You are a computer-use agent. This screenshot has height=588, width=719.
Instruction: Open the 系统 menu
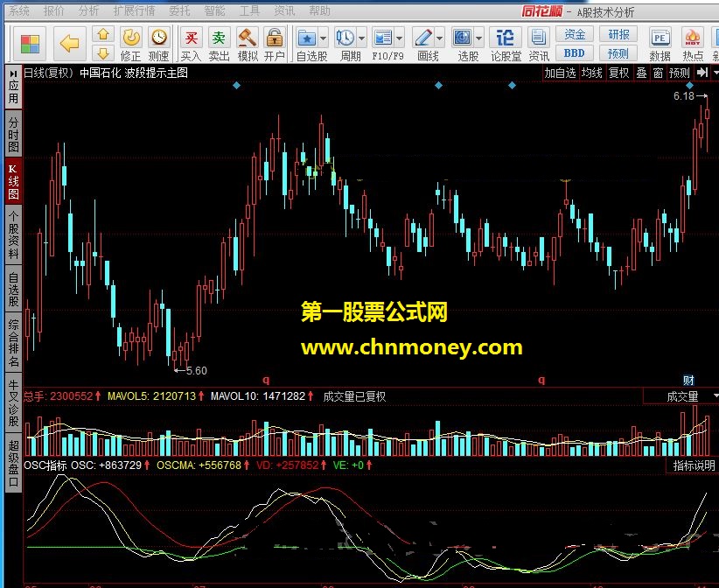[x=19, y=10]
